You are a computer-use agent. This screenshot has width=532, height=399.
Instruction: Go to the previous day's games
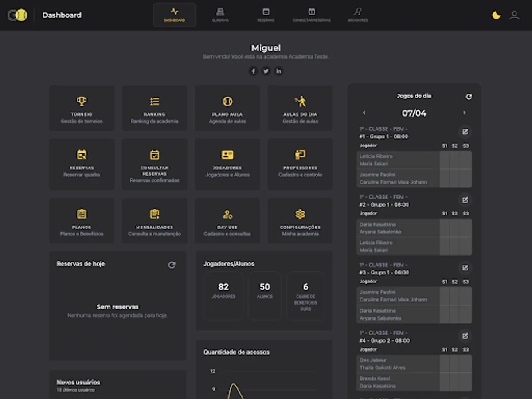(x=364, y=113)
